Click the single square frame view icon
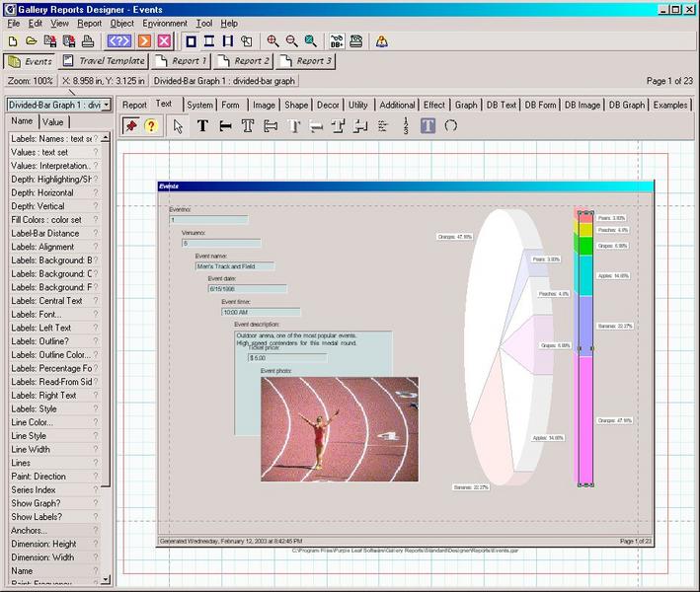The width and height of the screenshot is (700, 592). click(x=192, y=41)
